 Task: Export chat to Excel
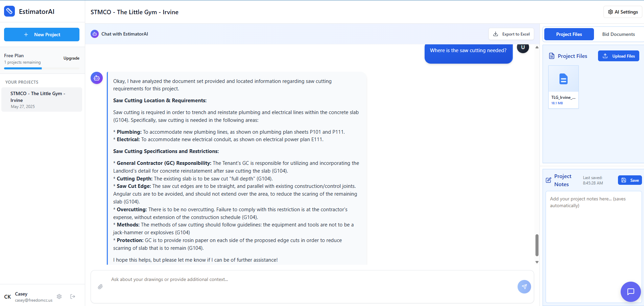[511, 34]
